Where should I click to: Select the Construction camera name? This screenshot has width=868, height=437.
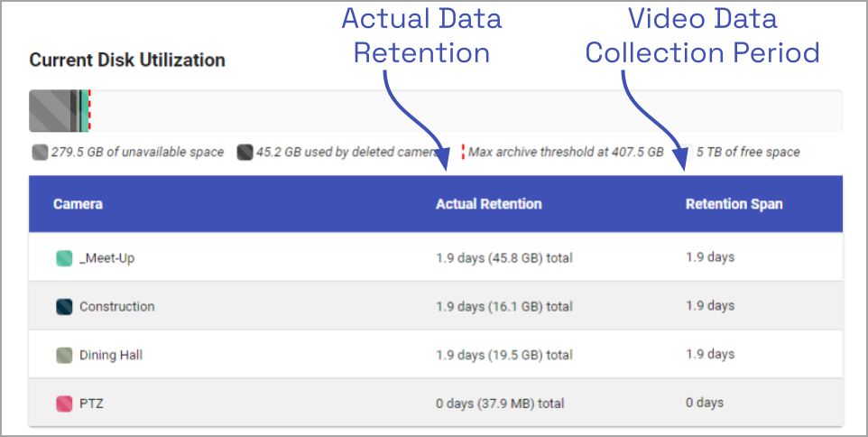(116, 307)
